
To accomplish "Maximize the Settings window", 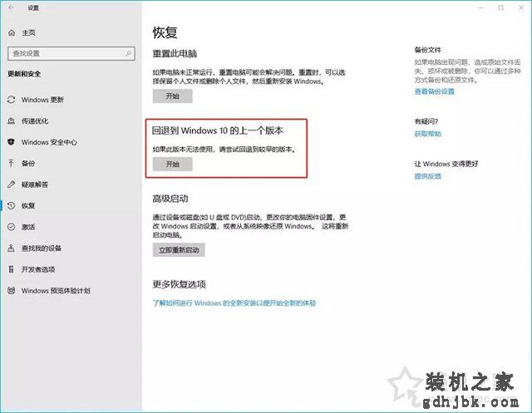I will (500, 7).
